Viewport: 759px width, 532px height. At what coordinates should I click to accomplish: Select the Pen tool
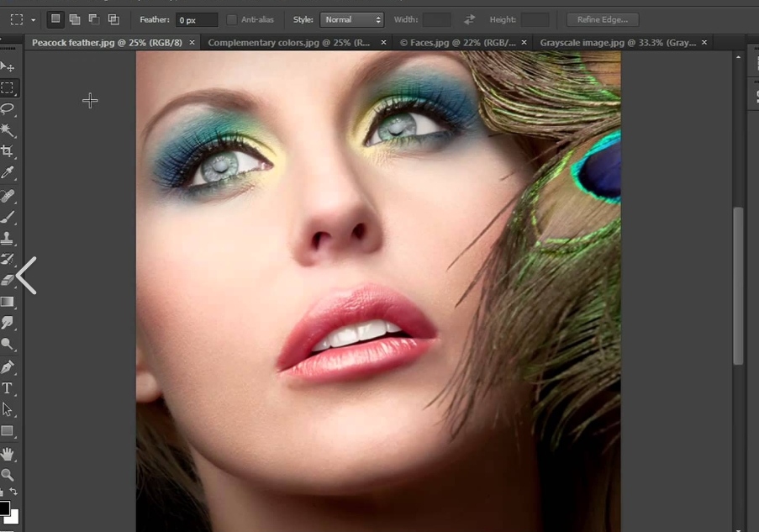8,366
